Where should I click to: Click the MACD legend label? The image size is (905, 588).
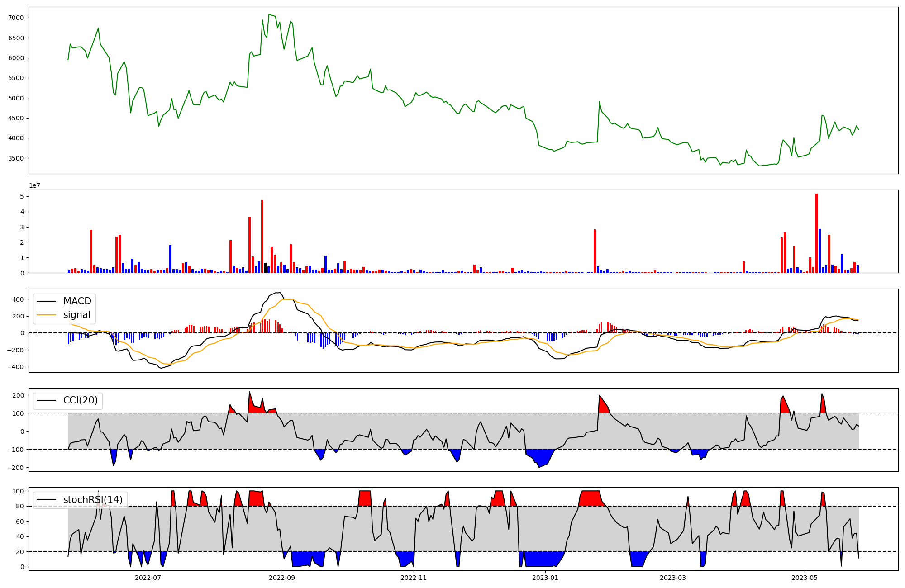click(x=77, y=301)
